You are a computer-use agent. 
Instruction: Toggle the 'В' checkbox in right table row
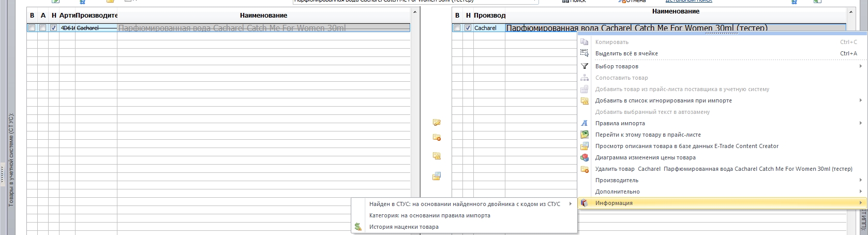click(x=457, y=28)
